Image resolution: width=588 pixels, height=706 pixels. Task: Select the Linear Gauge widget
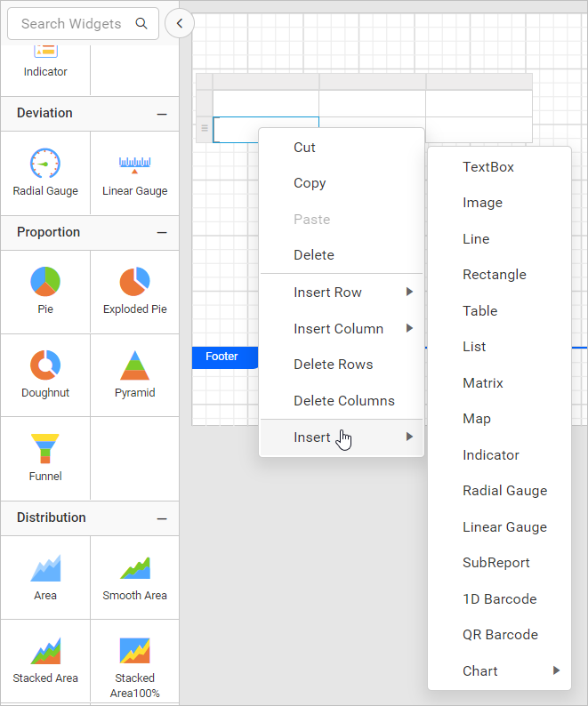pyautogui.click(x=134, y=172)
